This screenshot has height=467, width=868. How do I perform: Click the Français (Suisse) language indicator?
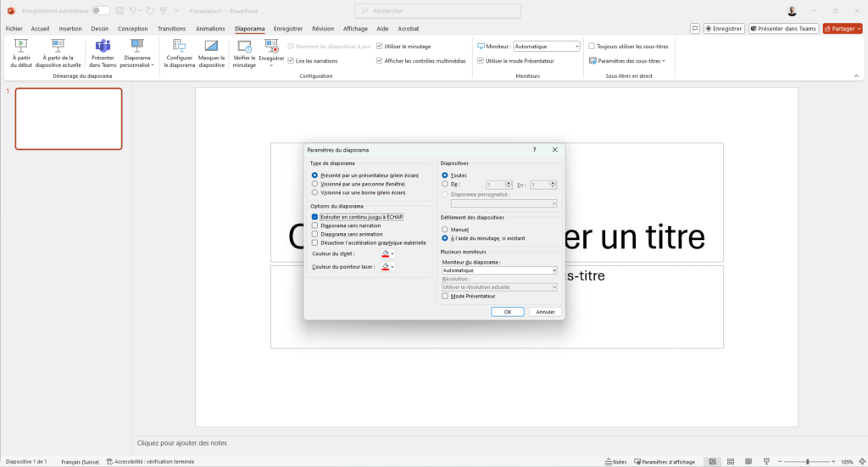click(80, 461)
